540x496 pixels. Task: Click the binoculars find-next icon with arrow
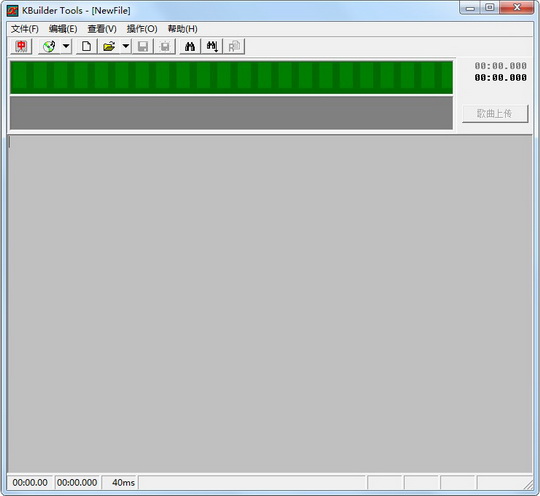click(x=212, y=46)
